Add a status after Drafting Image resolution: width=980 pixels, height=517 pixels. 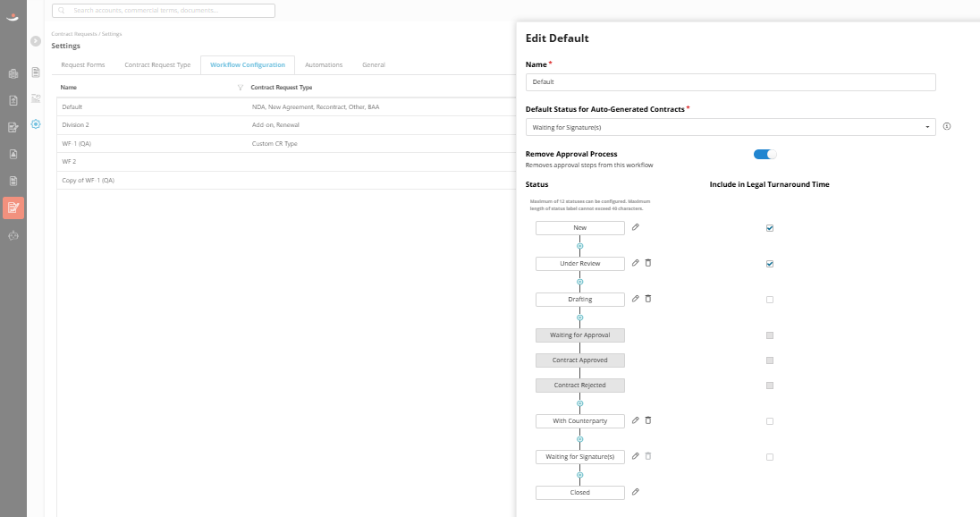[580, 318]
